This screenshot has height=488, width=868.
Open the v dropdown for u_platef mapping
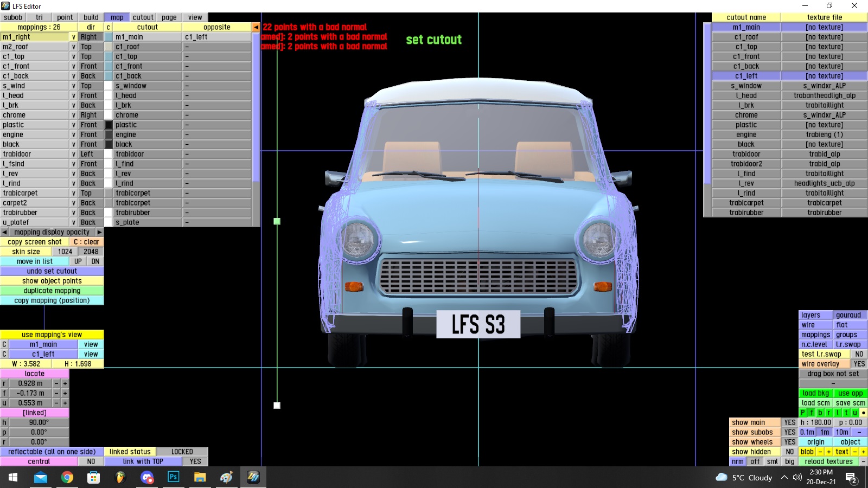[73, 222]
